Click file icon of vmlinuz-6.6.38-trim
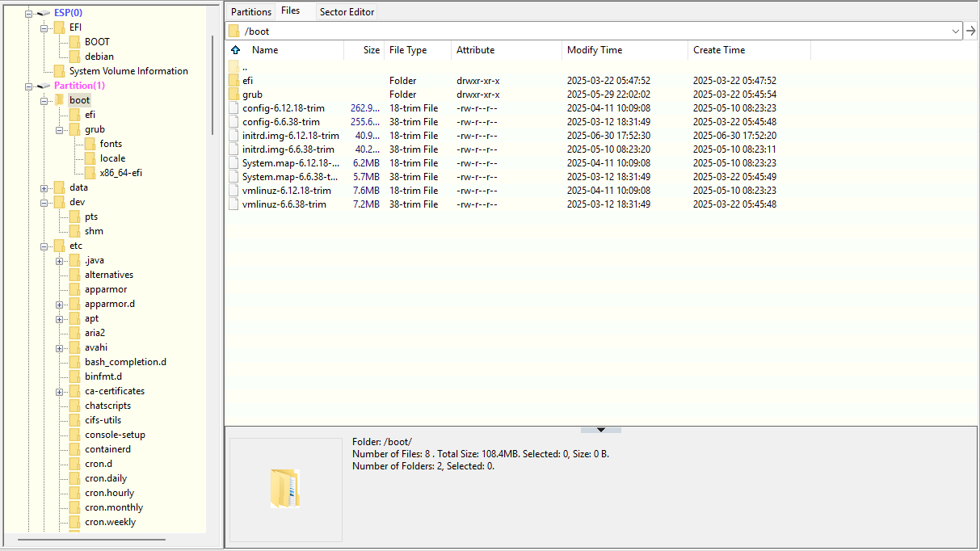This screenshot has height=551, width=980. pyautogui.click(x=233, y=204)
